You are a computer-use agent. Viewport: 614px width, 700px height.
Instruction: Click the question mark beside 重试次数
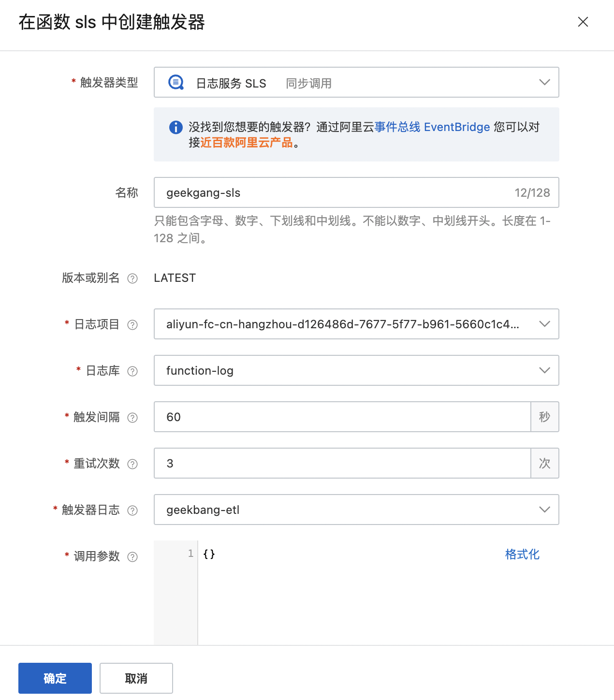tap(132, 464)
